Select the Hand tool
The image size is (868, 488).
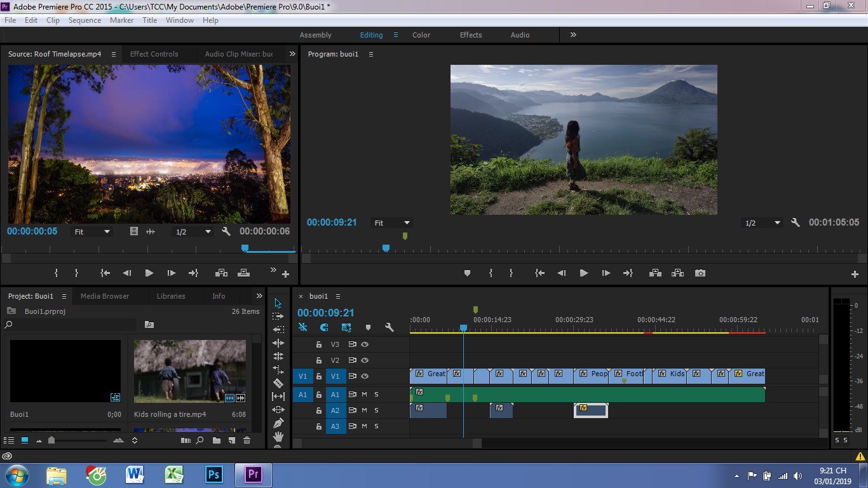278,437
